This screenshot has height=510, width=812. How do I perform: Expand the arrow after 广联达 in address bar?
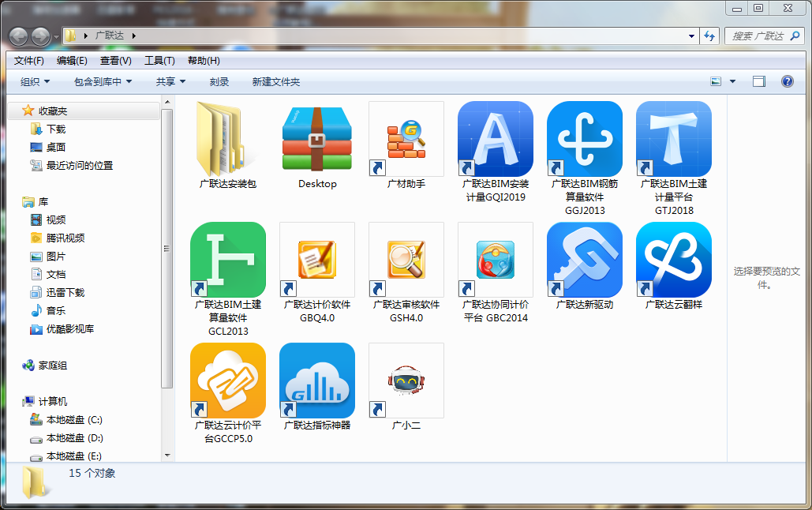tap(133, 36)
